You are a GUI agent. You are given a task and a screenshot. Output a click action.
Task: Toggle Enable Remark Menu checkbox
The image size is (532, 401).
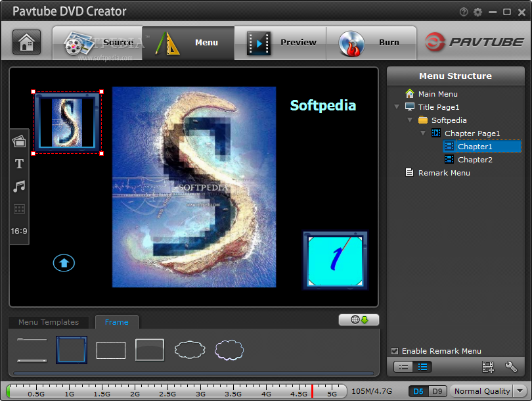(395, 351)
